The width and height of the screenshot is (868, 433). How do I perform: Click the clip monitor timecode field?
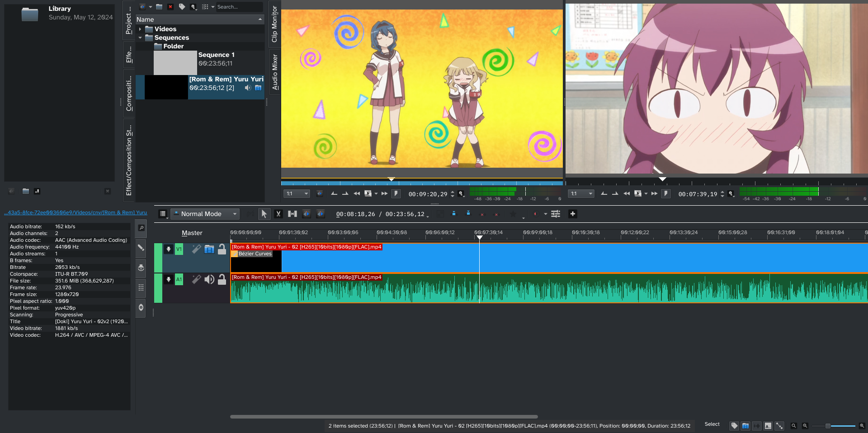(x=428, y=194)
